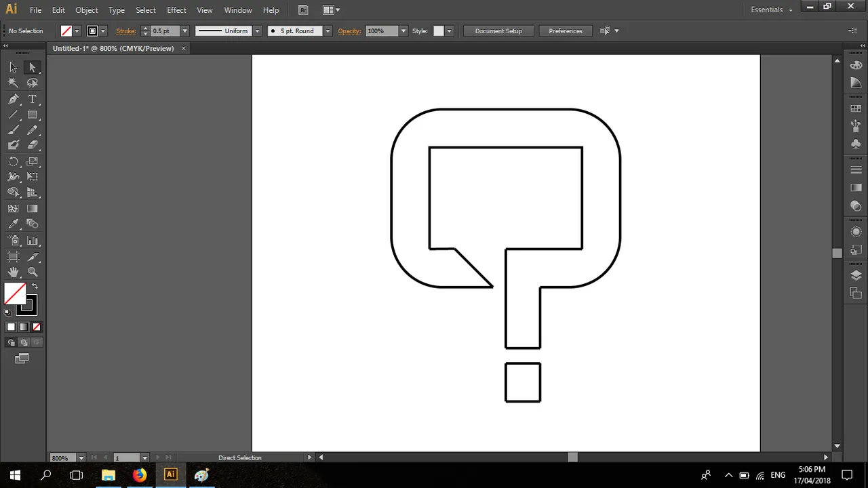
Task: Set paint mode to None
Action: click(x=37, y=327)
